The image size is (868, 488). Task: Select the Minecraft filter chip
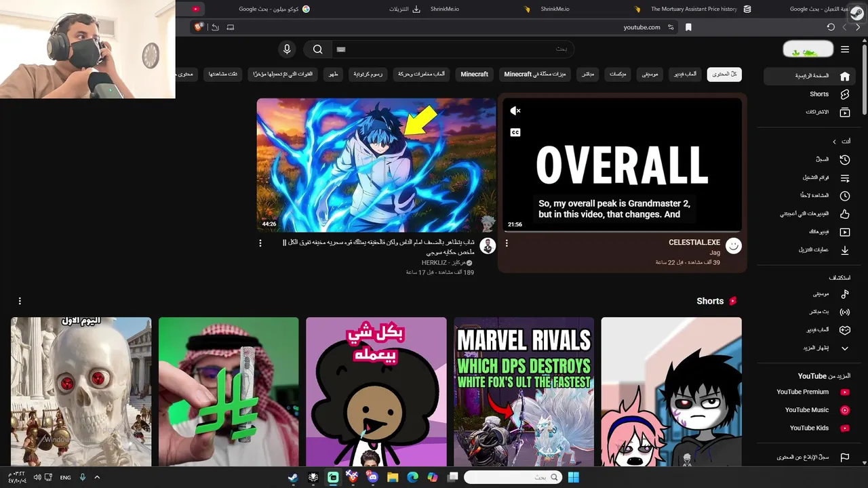tap(474, 74)
